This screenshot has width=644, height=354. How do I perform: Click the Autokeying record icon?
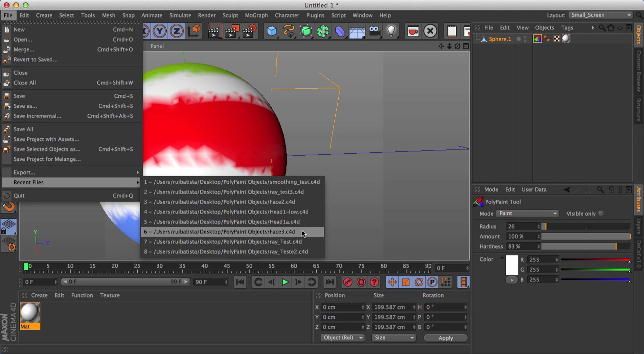tap(361, 282)
